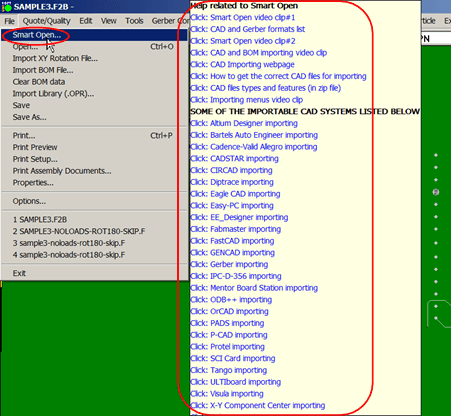
Task: Open the Edit menu
Action: click(x=86, y=21)
